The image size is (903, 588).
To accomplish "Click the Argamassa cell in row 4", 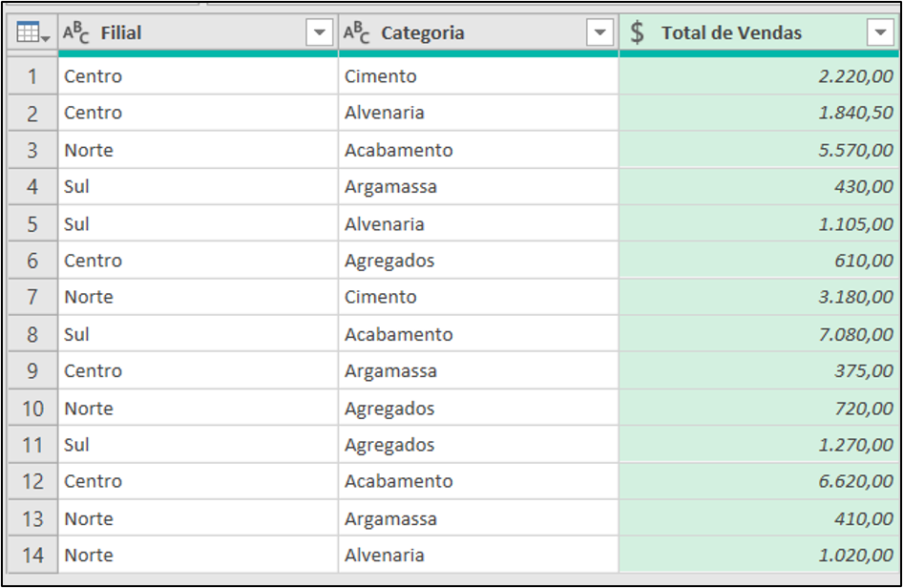I will click(478, 186).
